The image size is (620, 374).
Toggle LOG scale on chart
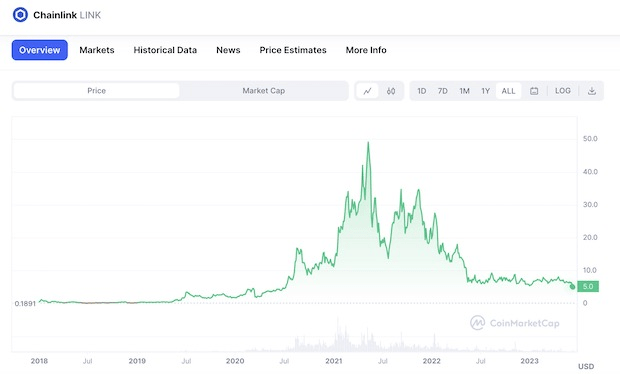coord(563,91)
